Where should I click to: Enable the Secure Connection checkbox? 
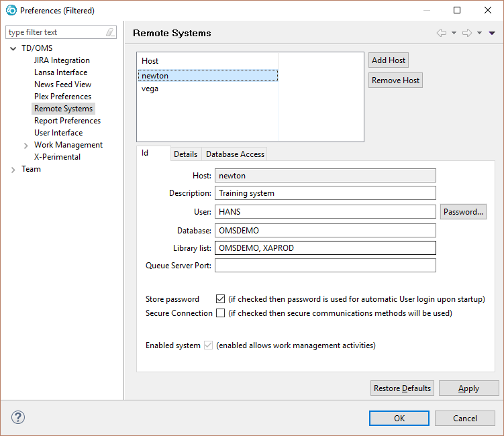click(x=220, y=313)
